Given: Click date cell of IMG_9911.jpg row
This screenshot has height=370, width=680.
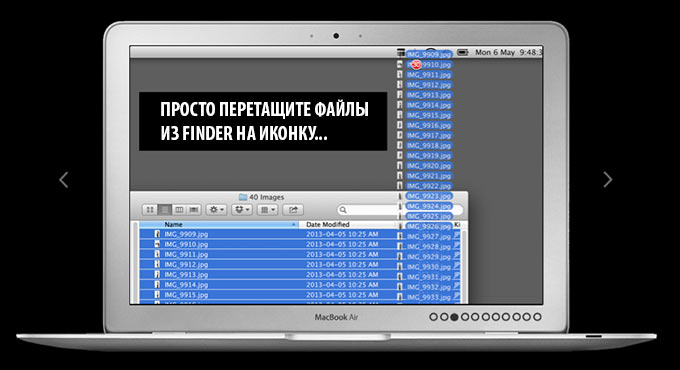Looking at the screenshot, I should [342, 255].
